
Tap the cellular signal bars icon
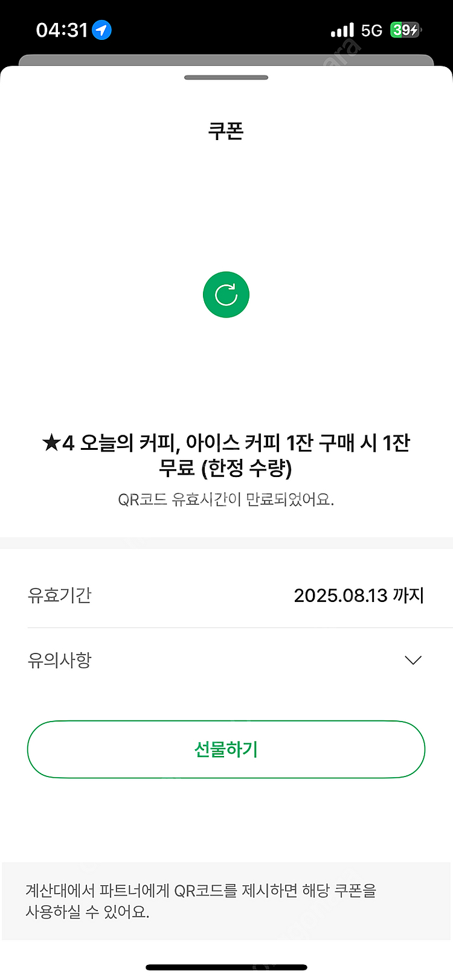click(342, 30)
